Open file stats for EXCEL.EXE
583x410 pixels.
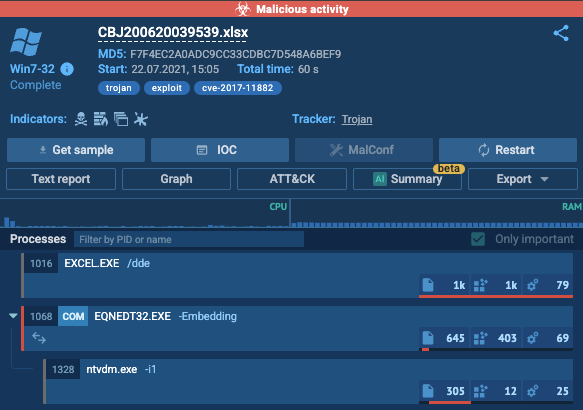tap(445, 285)
